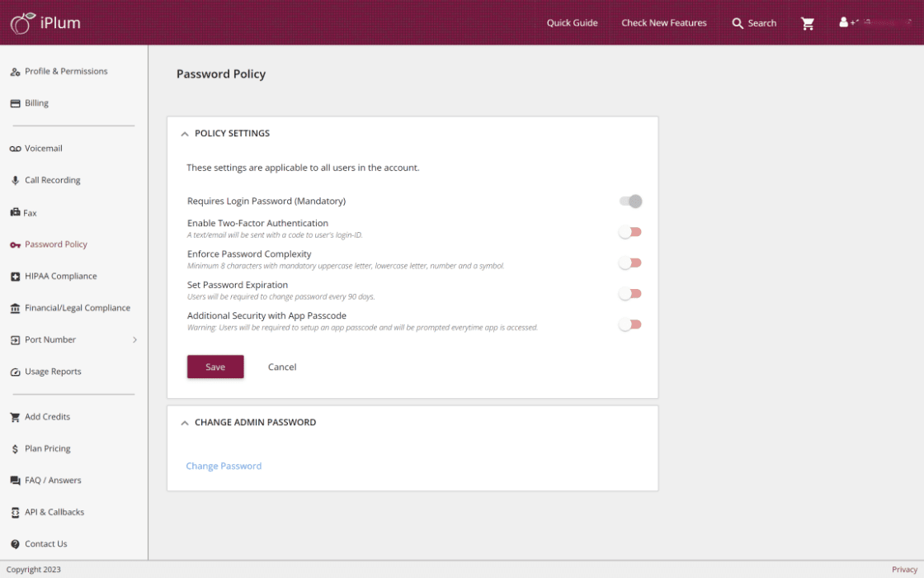Click the Password Policy key icon

[x=14, y=244]
